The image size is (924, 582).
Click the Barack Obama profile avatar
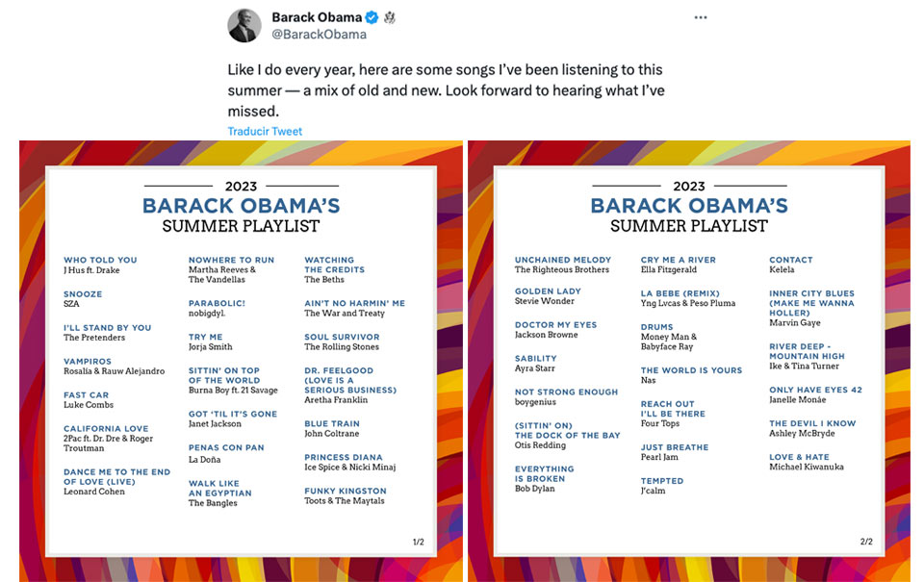(x=244, y=25)
